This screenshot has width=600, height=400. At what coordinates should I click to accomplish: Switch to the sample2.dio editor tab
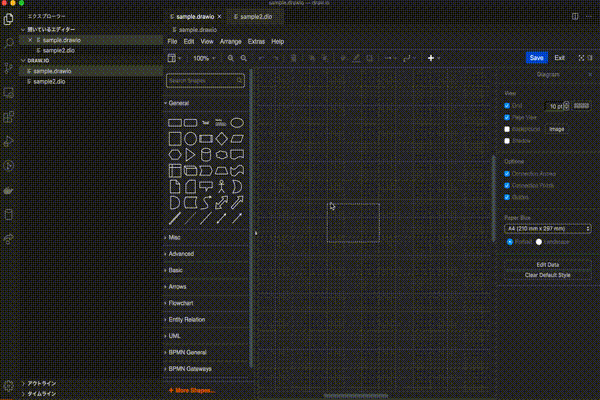tap(255, 17)
